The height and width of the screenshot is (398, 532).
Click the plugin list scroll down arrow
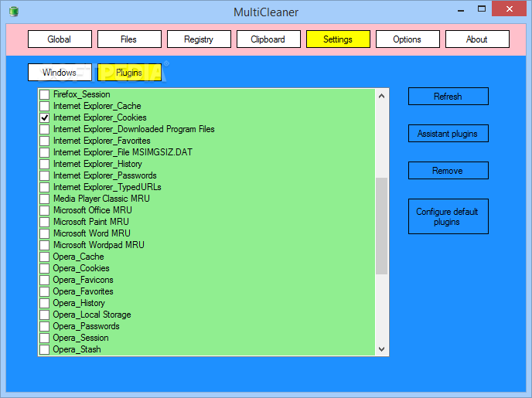pyautogui.click(x=382, y=349)
